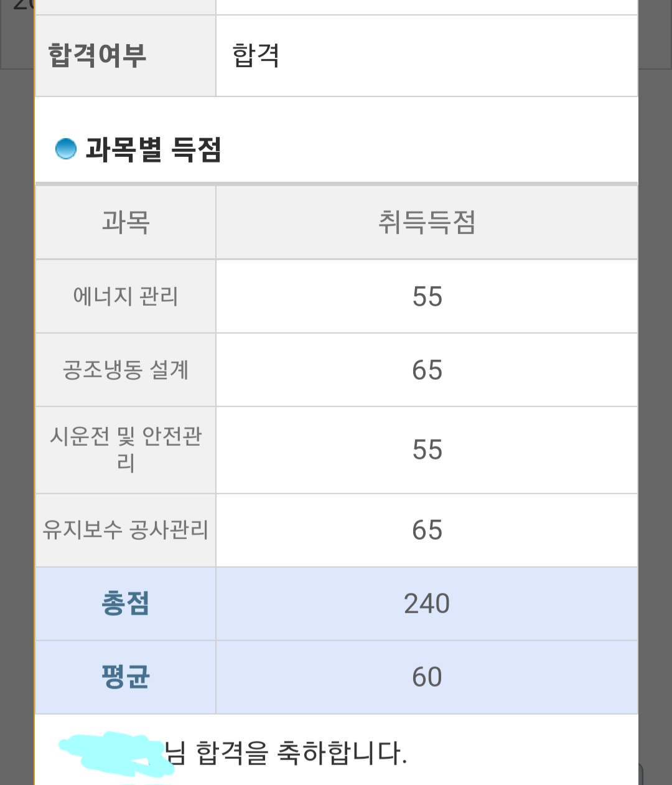Image resolution: width=672 pixels, height=785 pixels.
Task: Select the 취득득점 column header
Action: click(x=427, y=222)
